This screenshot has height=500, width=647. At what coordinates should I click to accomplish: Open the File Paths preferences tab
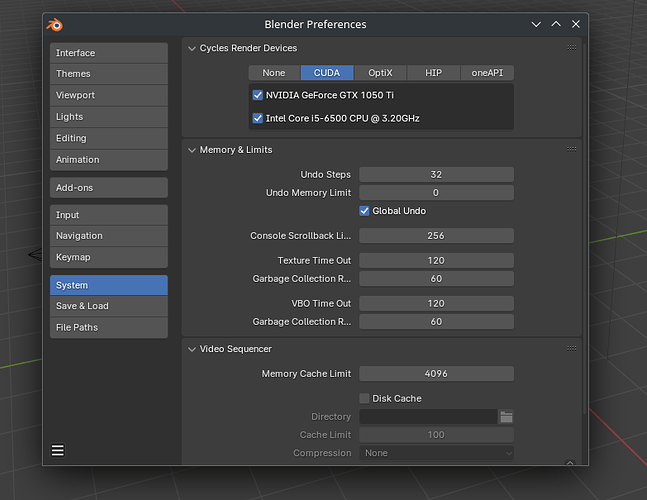coord(109,328)
